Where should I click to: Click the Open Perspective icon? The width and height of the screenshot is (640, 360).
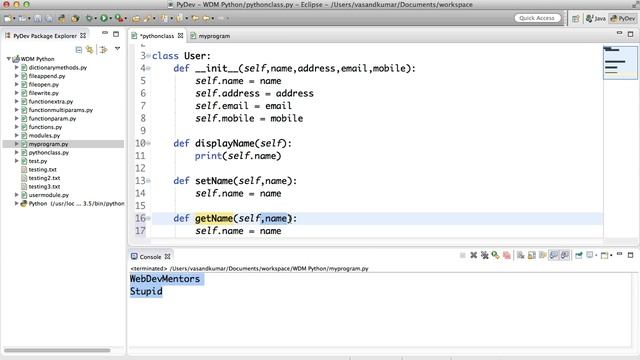[576, 18]
